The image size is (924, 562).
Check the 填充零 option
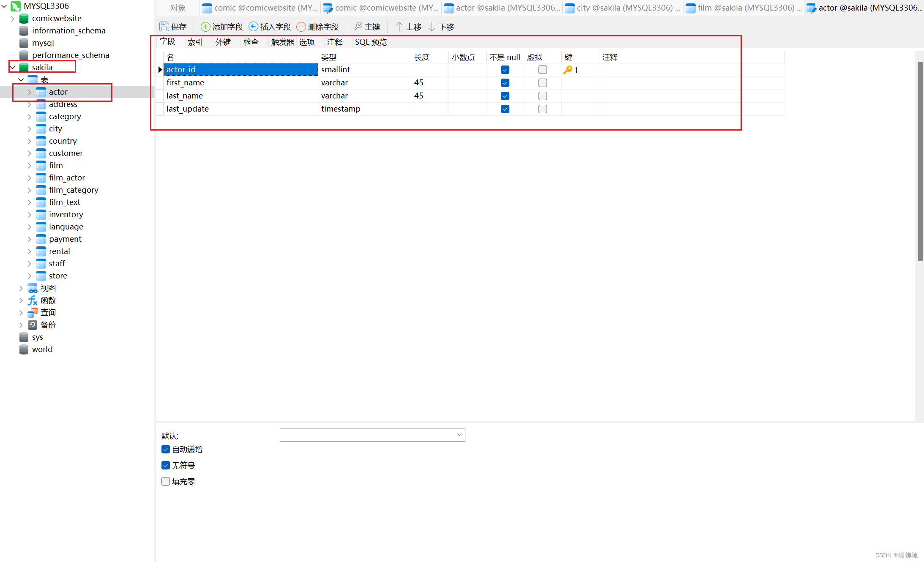(x=165, y=481)
